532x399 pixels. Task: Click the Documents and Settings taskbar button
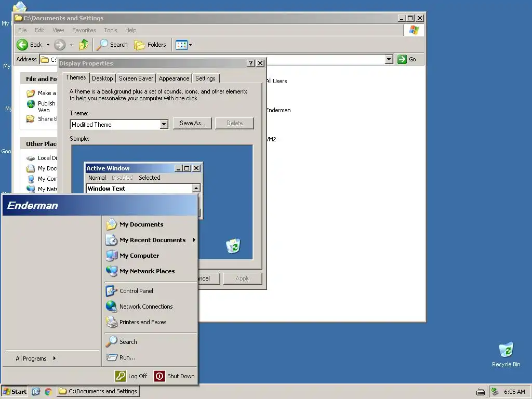98,392
